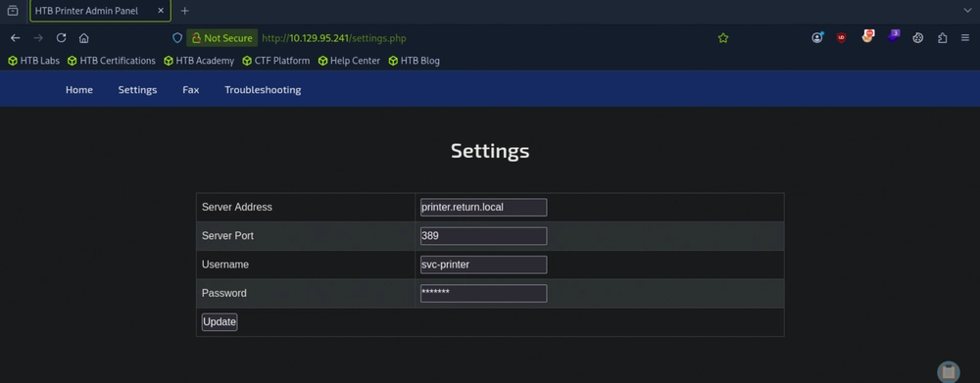Open the browser hamburger menu
Viewport: 980px width, 383px height.
tap(965, 38)
